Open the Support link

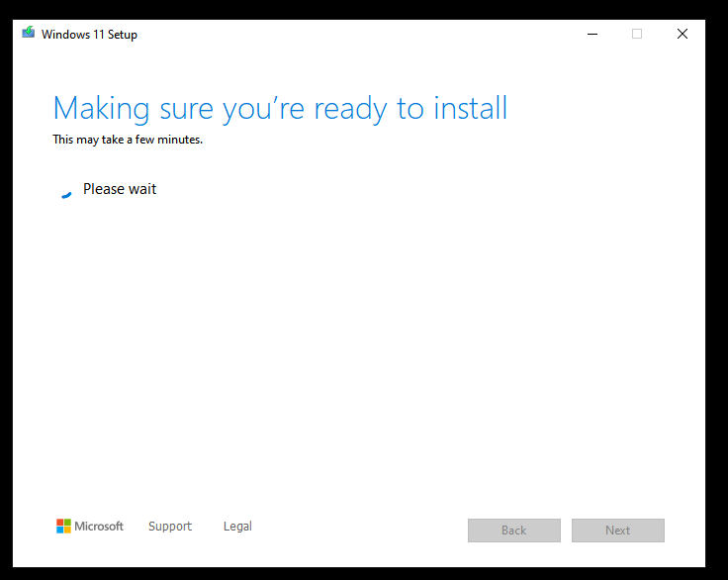tap(170, 527)
